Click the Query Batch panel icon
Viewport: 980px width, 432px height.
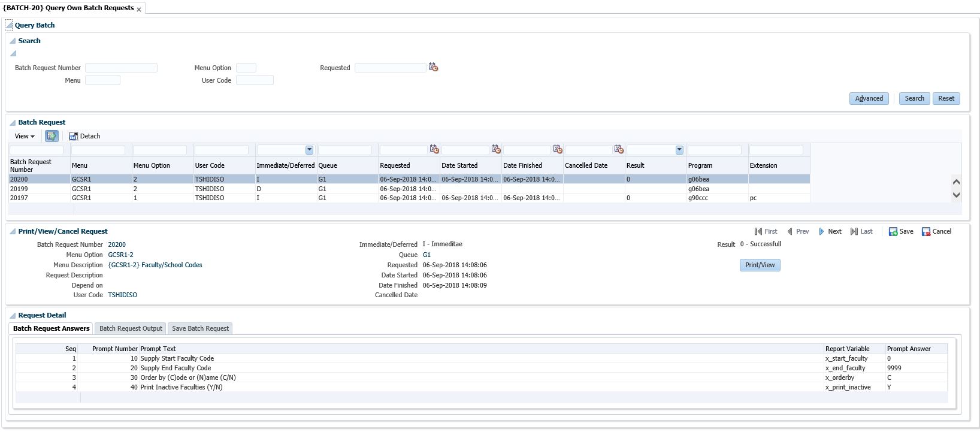pos(9,25)
